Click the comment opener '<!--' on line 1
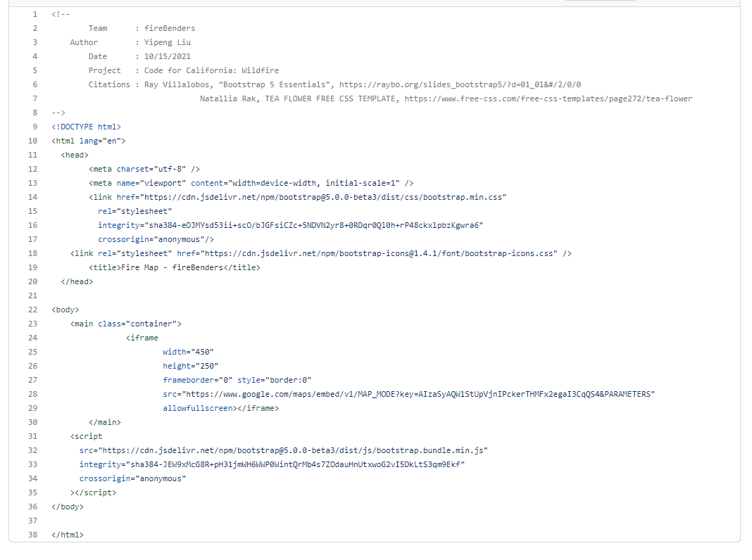The image size is (752, 560). tap(61, 14)
